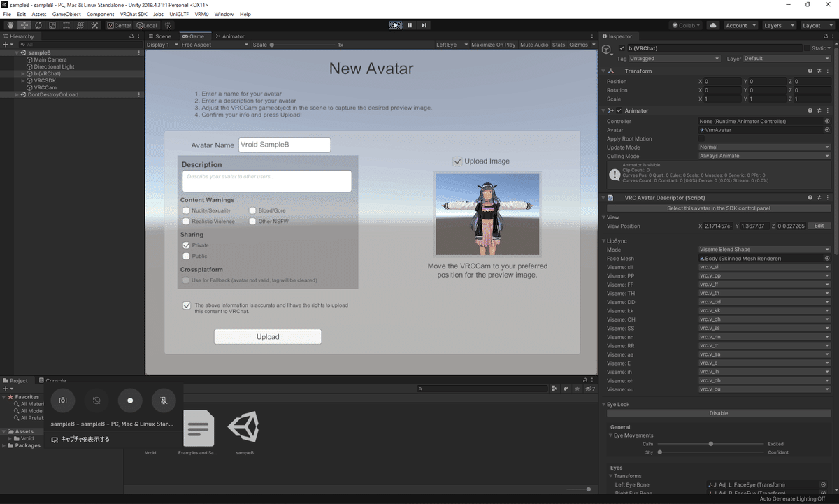Toggle grid snapping icon in toolbar
The height and width of the screenshot is (504, 839).
tap(167, 25)
